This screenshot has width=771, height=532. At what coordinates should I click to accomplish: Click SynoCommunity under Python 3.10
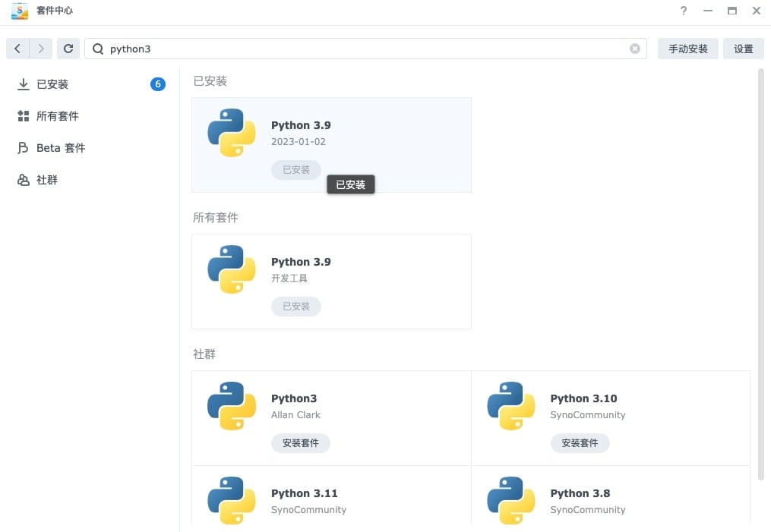coord(588,414)
